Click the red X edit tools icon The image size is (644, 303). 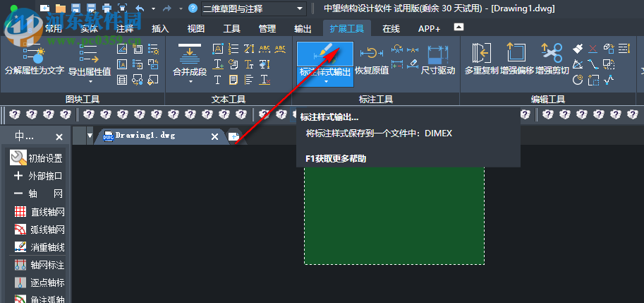pos(593,49)
